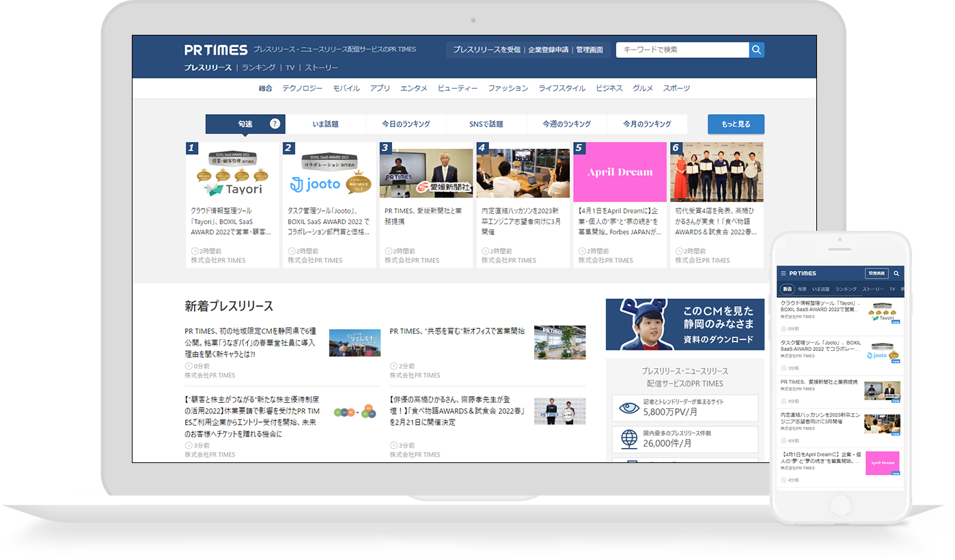955x560 pixels.
Task: Select the 総合 category
Action: click(x=266, y=88)
